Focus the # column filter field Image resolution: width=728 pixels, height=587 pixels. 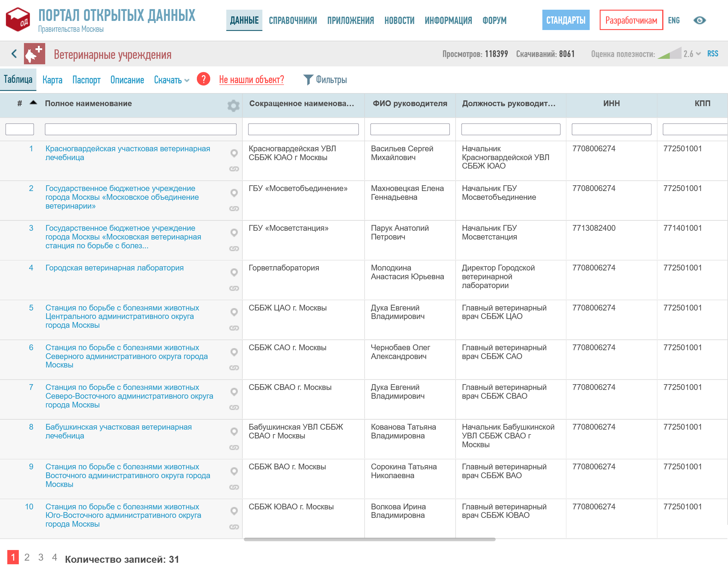coord(20,129)
